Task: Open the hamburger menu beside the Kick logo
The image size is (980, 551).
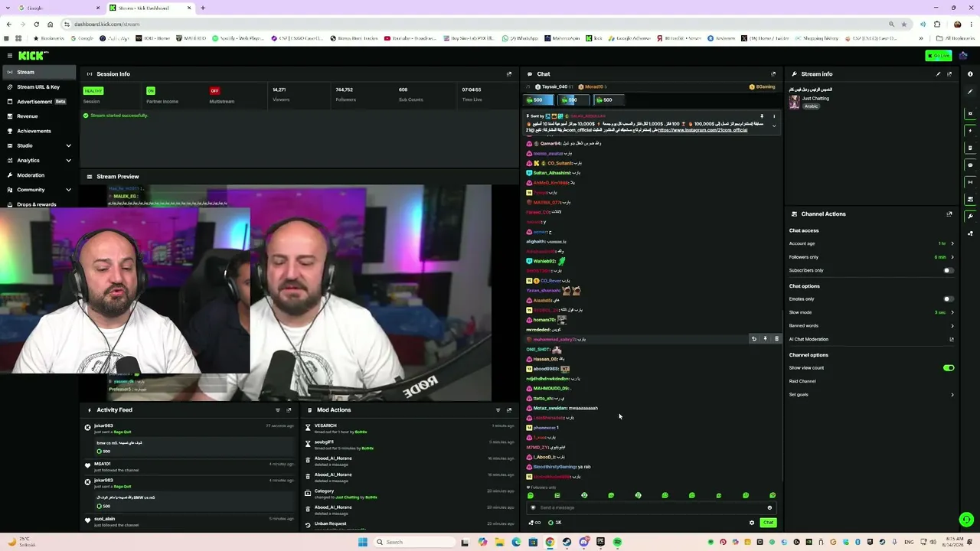Action: (9, 55)
